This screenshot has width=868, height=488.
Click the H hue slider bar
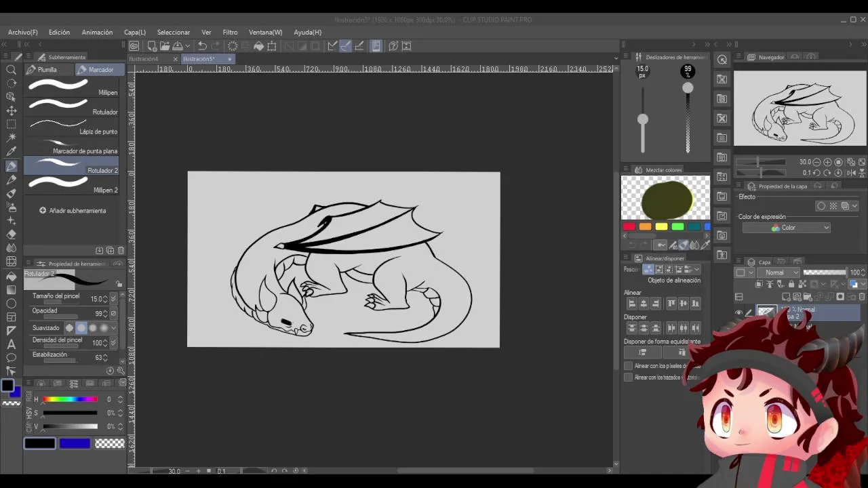pyautogui.click(x=70, y=399)
